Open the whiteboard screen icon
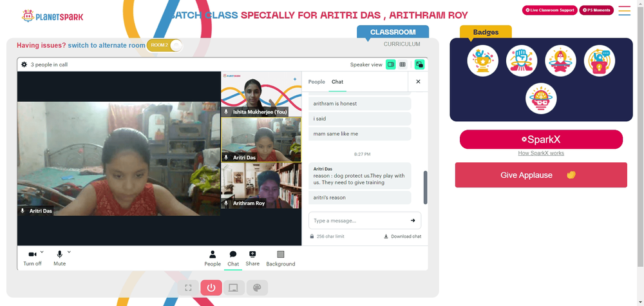The height and width of the screenshot is (306, 644). 234,287
